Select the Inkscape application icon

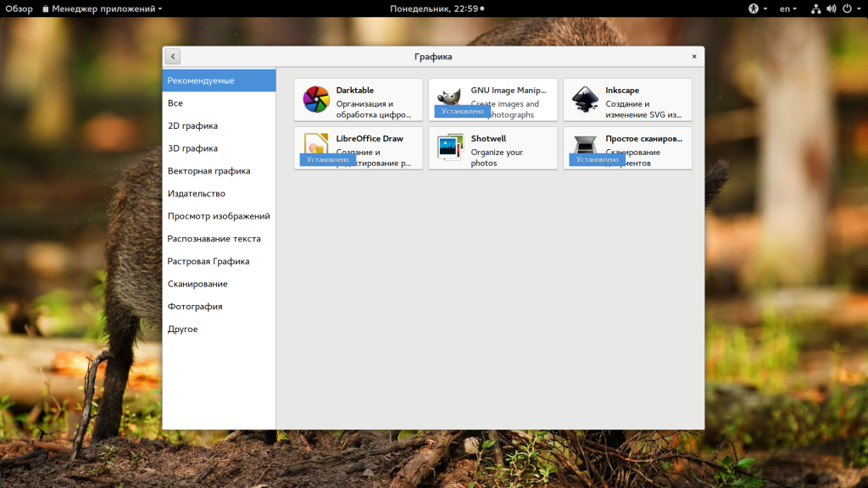pyautogui.click(x=585, y=100)
